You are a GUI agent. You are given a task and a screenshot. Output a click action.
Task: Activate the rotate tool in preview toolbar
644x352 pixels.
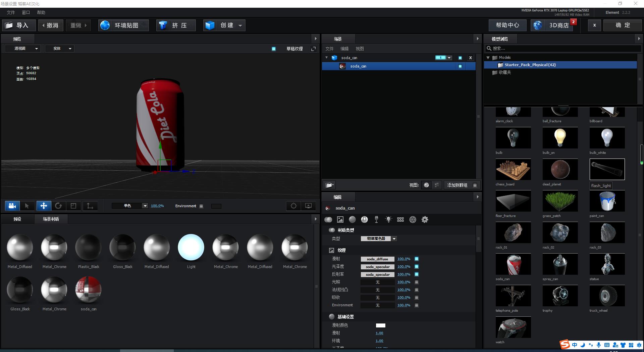[58, 206]
